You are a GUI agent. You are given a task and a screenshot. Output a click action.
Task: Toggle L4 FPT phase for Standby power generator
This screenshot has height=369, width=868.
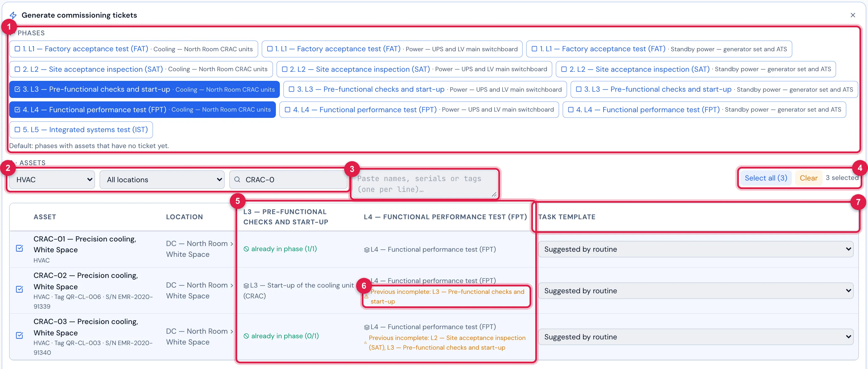click(704, 110)
